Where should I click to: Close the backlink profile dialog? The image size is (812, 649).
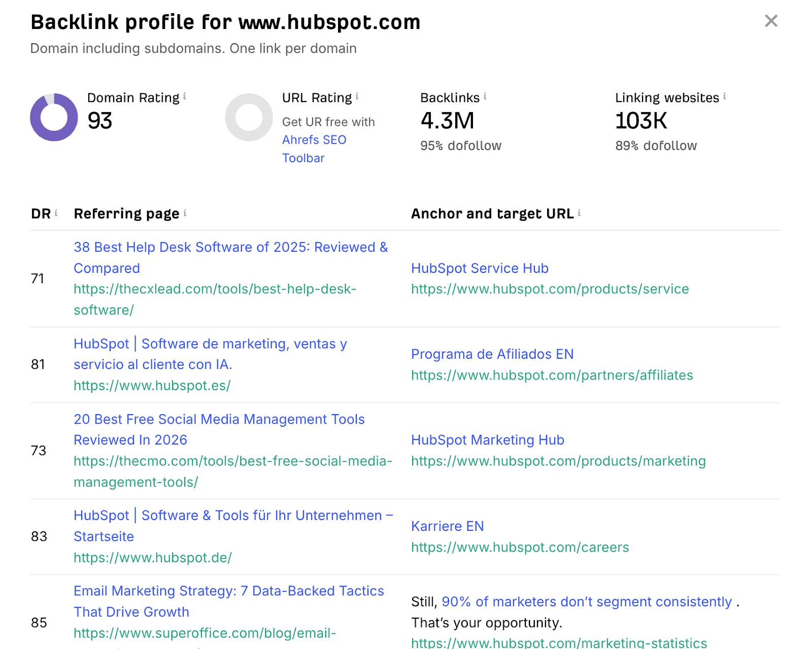[x=771, y=21]
